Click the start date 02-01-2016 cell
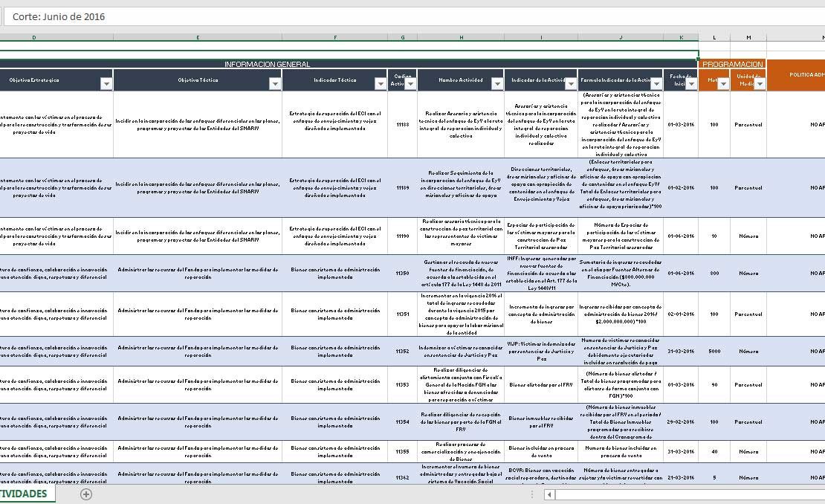 (681, 314)
